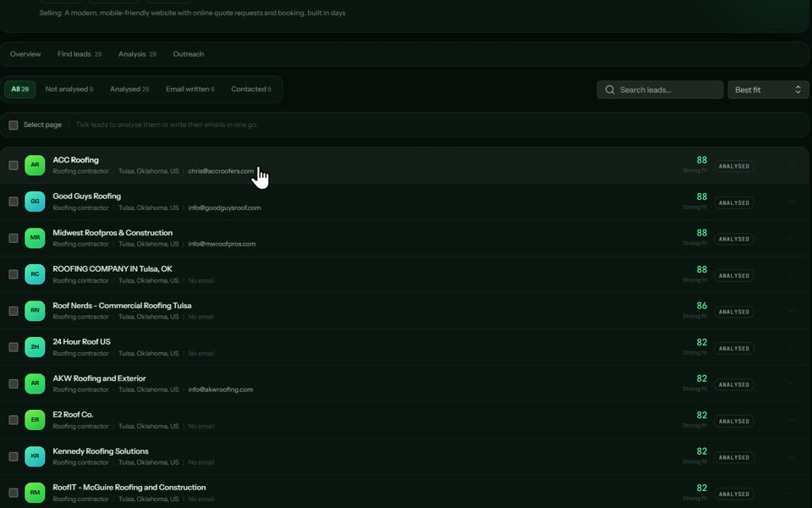Click the 24 Hour Roof US 2H avatar

[x=35, y=347]
